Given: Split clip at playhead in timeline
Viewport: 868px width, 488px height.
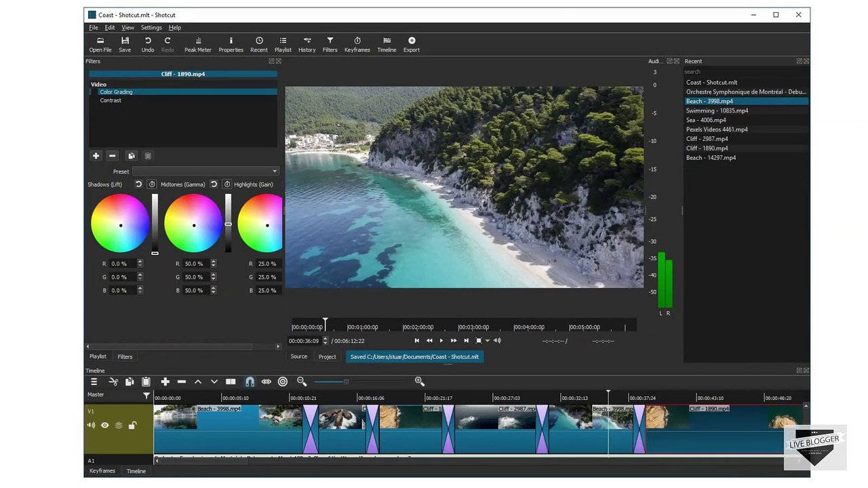Looking at the screenshot, I should pos(231,382).
